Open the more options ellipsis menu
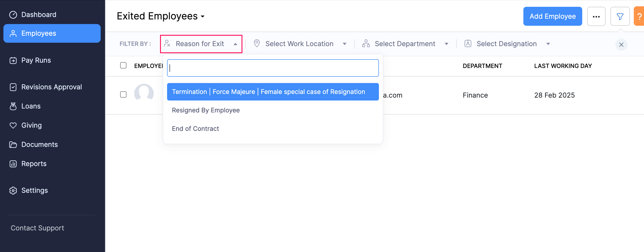The image size is (644, 252). tap(596, 17)
